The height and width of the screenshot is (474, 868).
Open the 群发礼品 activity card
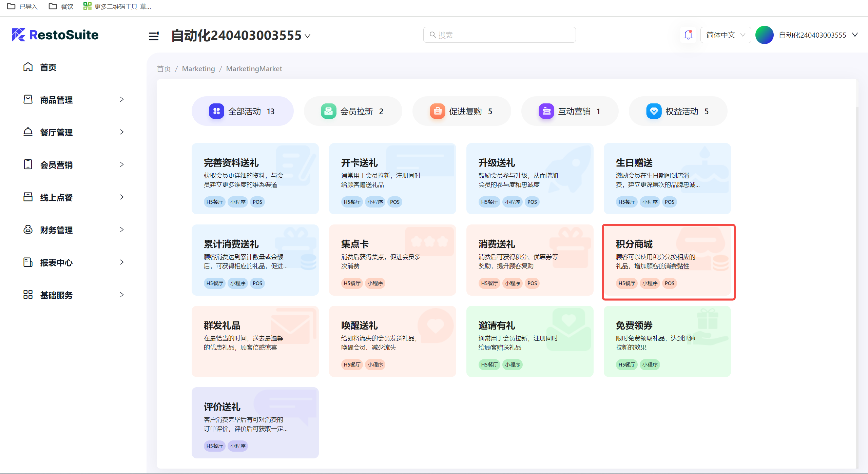point(255,341)
